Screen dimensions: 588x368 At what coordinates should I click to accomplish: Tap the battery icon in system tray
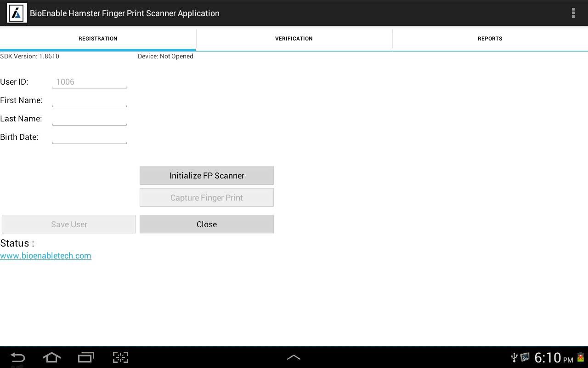click(581, 357)
